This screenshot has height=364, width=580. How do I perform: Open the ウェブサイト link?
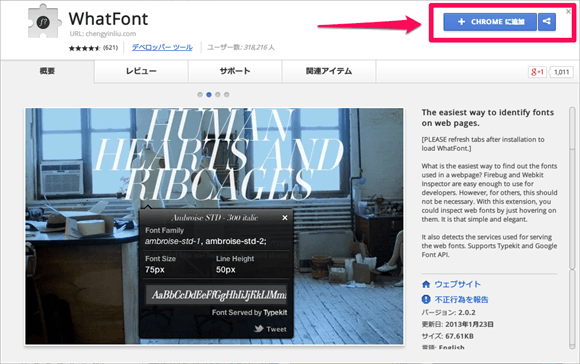click(458, 284)
